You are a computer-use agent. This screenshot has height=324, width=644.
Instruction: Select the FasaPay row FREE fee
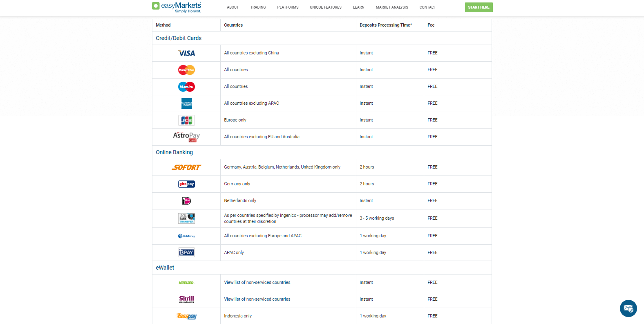(x=432, y=316)
